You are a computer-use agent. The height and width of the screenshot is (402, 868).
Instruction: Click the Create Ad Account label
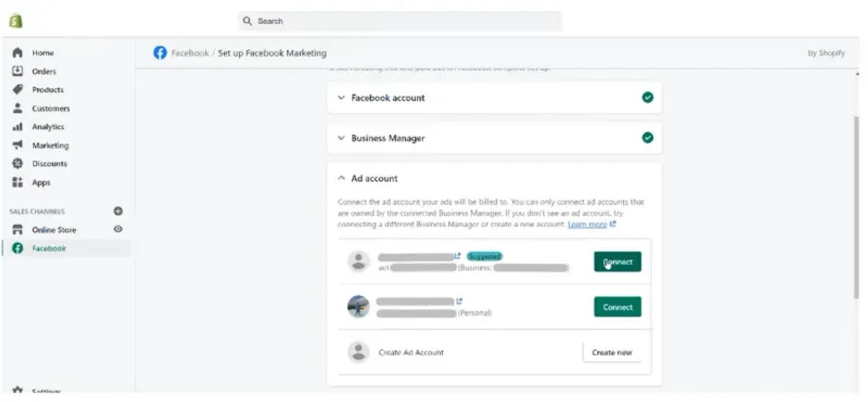tap(411, 352)
